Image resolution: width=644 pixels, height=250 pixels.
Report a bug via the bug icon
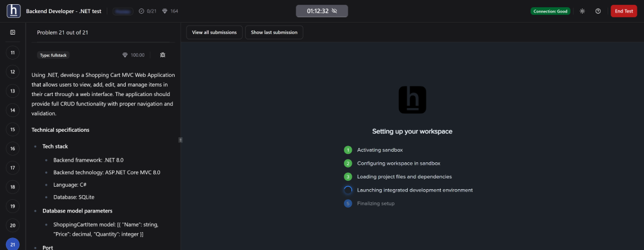pyautogui.click(x=163, y=55)
